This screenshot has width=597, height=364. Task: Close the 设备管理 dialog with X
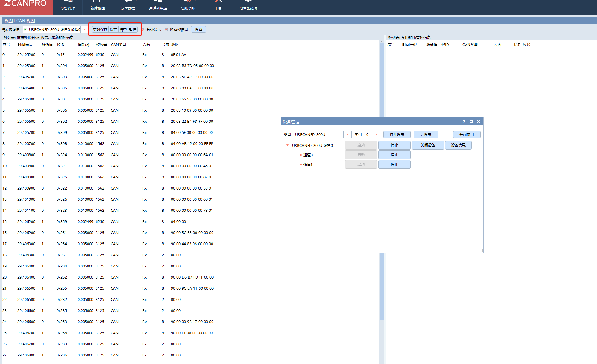pyautogui.click(x=478, y=122)
